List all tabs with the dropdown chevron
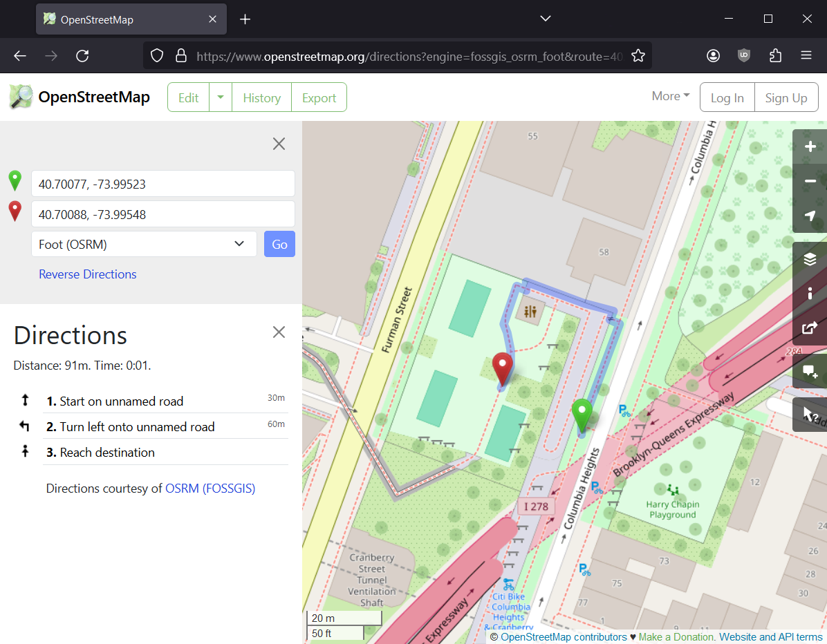The height and width of the screenshot is (644, 827). point(546,19)
